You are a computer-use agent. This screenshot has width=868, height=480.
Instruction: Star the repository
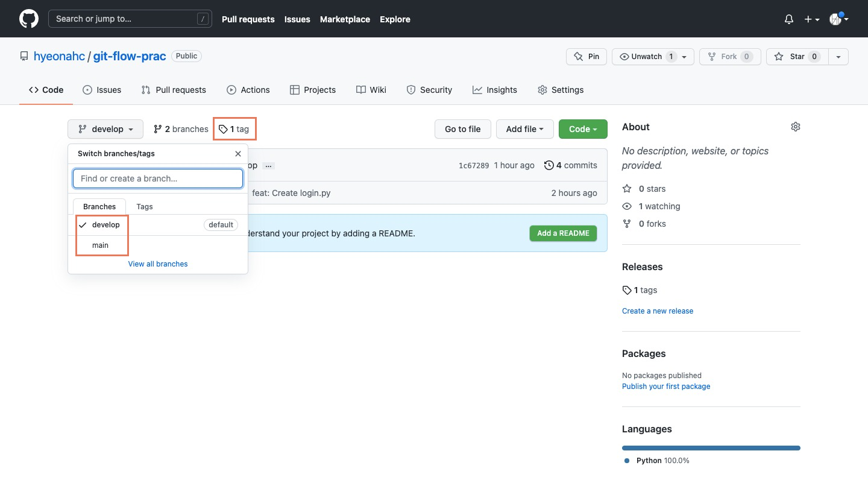pos(797,57)
